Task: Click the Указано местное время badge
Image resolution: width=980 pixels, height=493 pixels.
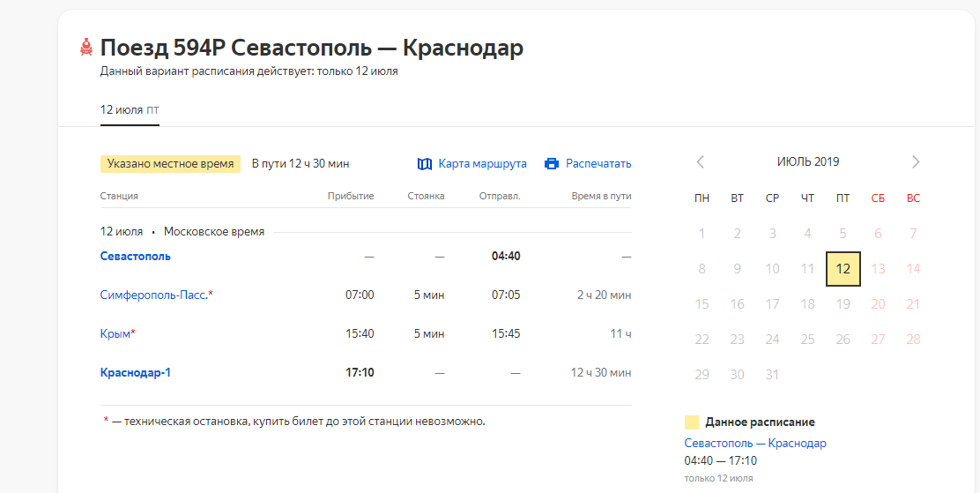Action: (170, 164)
